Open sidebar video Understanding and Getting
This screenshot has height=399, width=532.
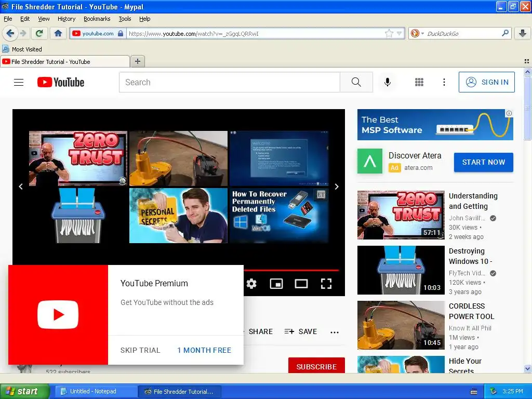tap(401, 215)
